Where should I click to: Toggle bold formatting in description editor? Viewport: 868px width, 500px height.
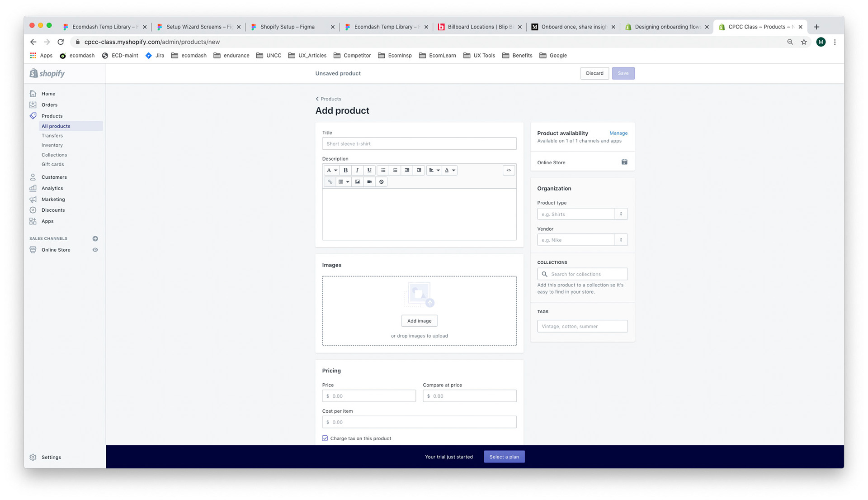click(345, 170)
